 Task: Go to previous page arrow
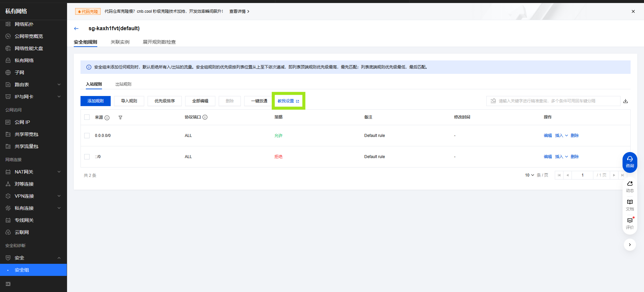[x=568, y=175]
